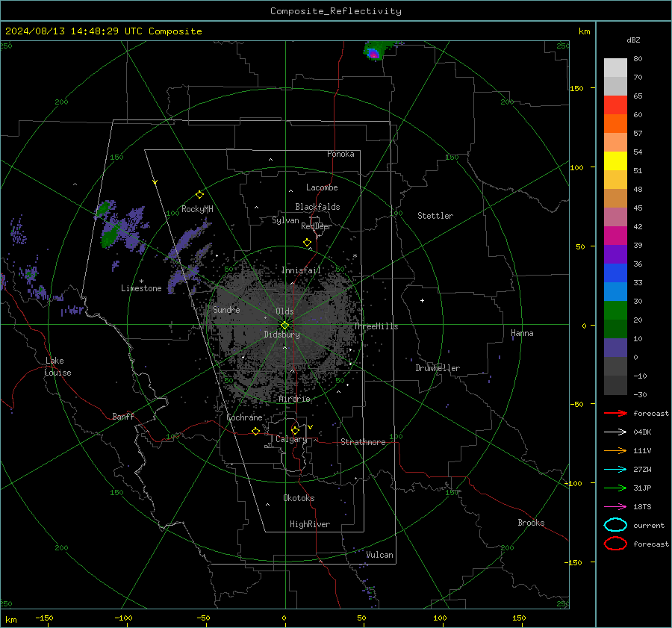Image resolution: width=672 pixels, height=628 pixels.
Task: Click the Composite_Reflectivity title
Action: [x=335, y=11]
